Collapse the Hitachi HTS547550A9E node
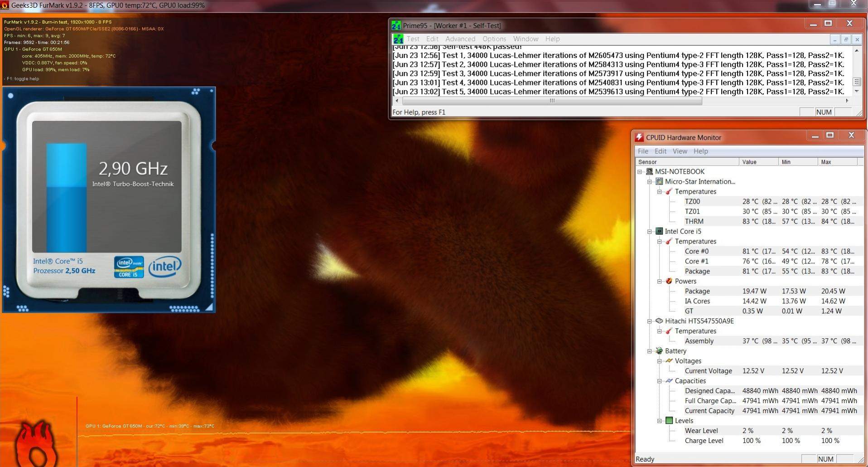Viewport: 868px width, 467px height. pyautogui.click(x=650, y=321)
